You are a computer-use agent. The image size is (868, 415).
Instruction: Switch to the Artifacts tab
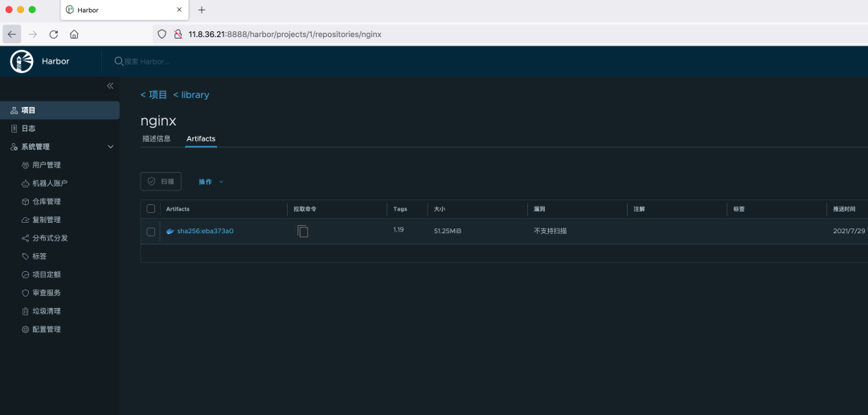click(x=201, y=138)
